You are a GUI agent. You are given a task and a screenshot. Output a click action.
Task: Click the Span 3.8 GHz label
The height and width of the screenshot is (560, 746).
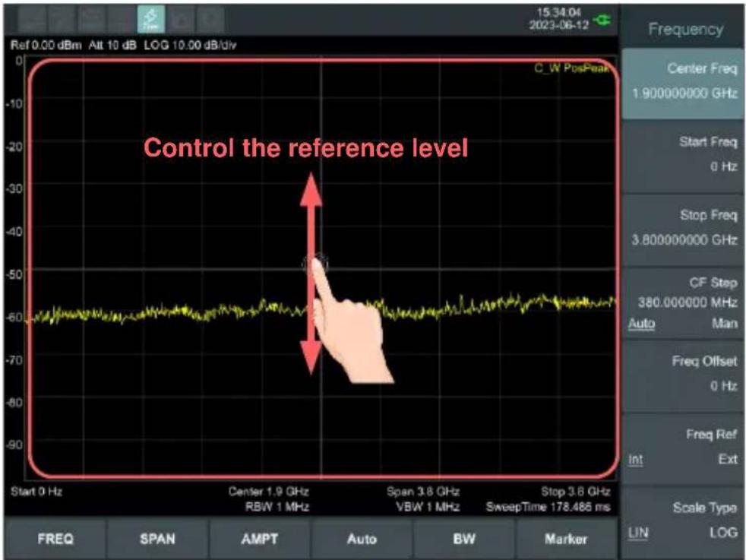point(423,492)
